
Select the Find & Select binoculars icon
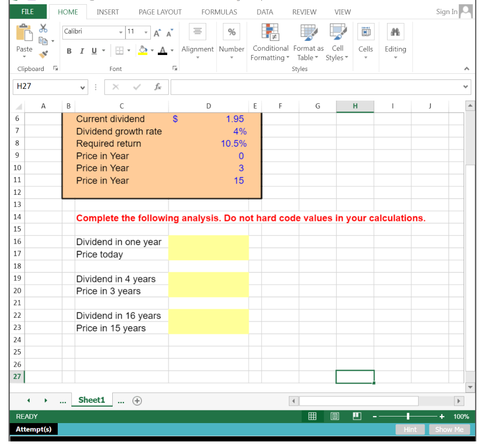pyautogui.click(x=395, y=31)
